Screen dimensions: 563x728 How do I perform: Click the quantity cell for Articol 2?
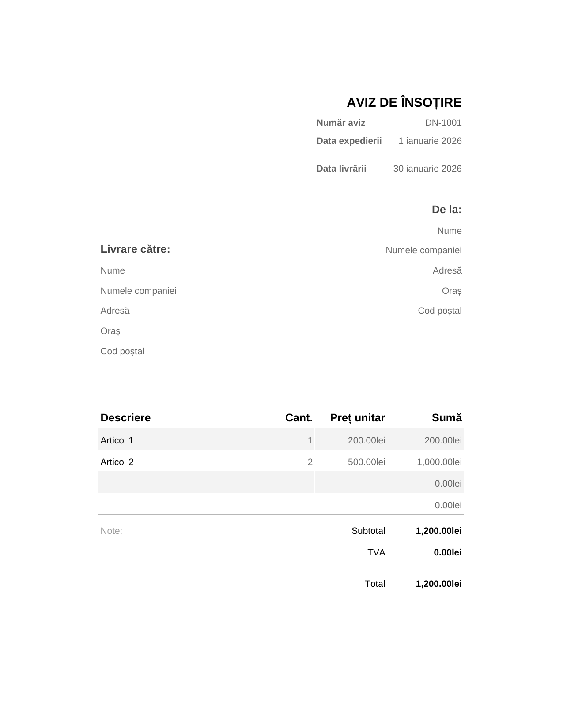(310, 462)
